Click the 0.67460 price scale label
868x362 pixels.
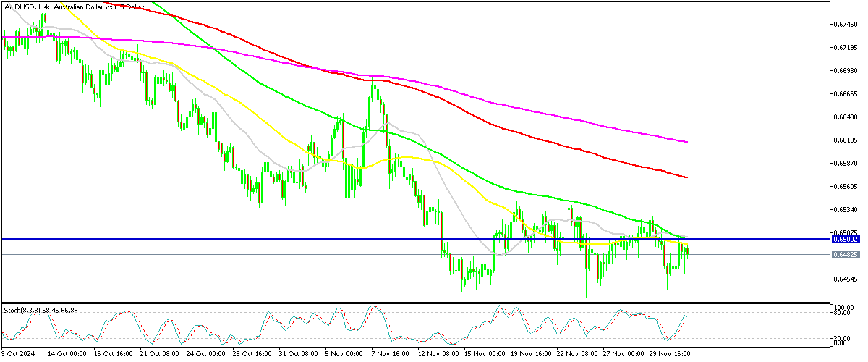click(845, 25)
